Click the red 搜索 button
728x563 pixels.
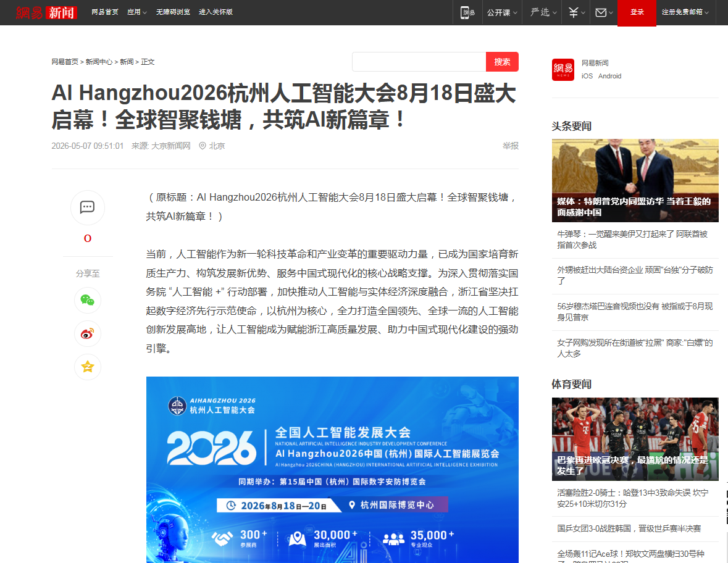(502, 62)
